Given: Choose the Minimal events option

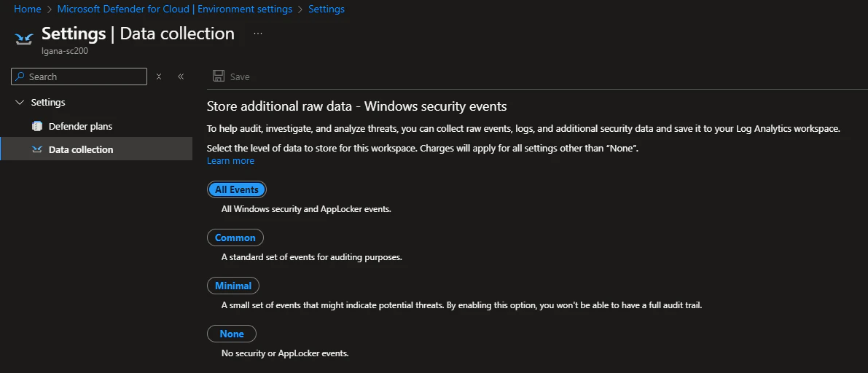Looking at the screenshot, I should (x=233, y=286).
